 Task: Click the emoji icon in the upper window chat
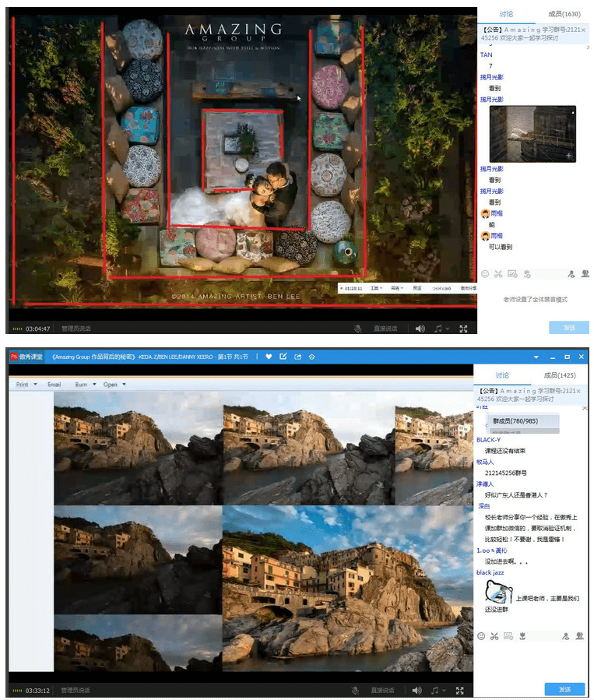pyautogui.click(x=485, y=274)
